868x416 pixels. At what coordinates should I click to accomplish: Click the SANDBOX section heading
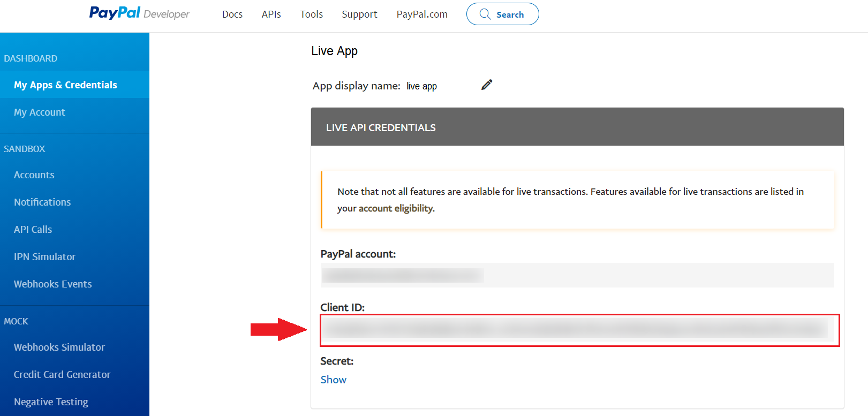click(25, 149)
